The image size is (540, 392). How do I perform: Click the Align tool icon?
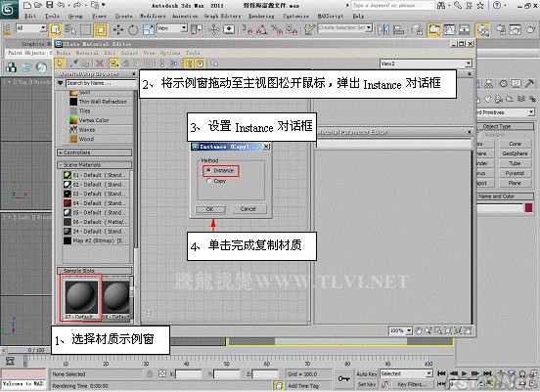tap(398, 30)
